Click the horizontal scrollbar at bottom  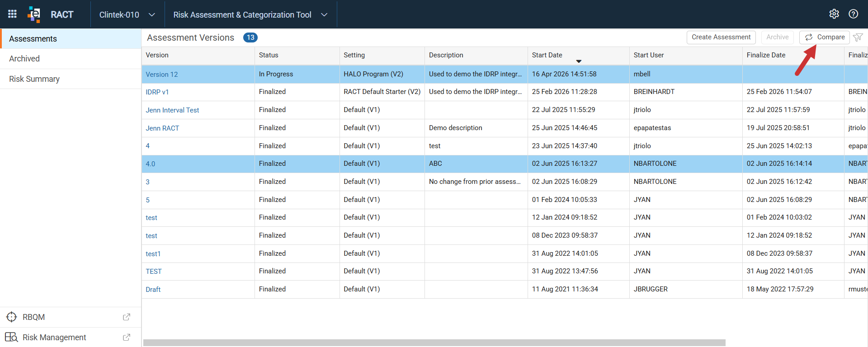(434, 343)
